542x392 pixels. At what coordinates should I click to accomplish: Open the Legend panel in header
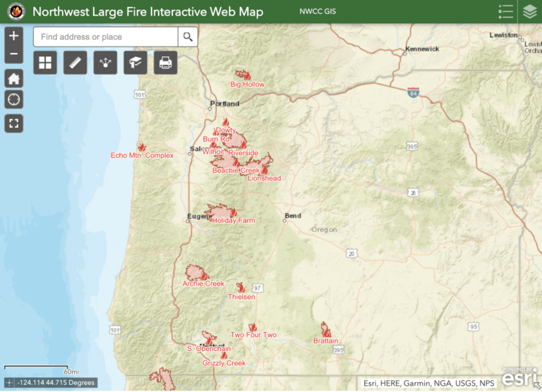pos(505,11)
